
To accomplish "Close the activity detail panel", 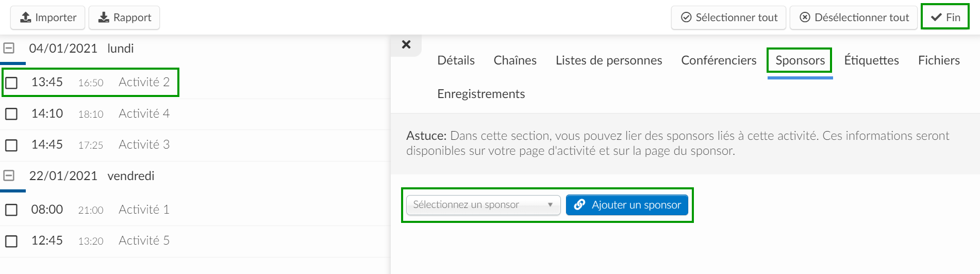I will point(406,44).
